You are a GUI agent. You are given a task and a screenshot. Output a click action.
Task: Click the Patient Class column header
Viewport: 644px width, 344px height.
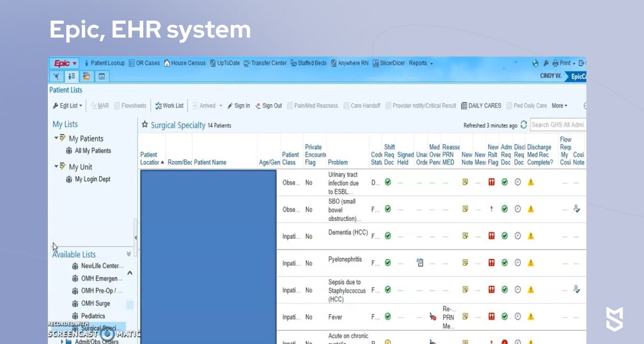[290, 158]
